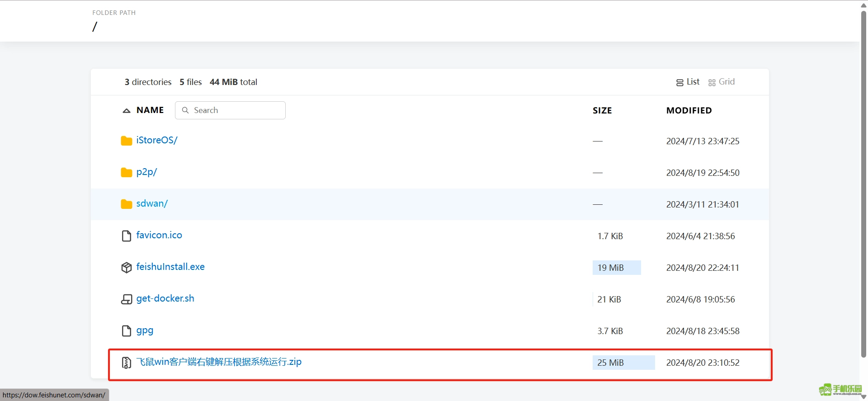
Task: Click the gpg file icon
Action: pyautogui.click(x=126, y=331)
